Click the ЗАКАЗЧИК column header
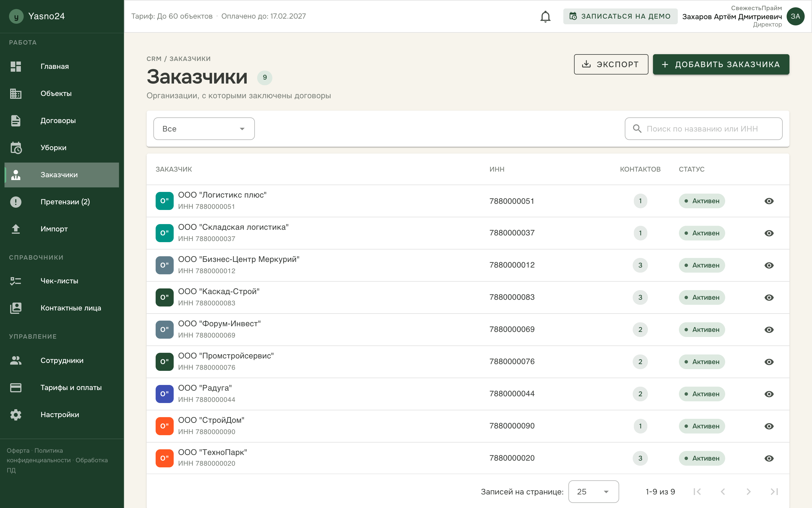This screenshot has height=508, width=812. (x=173, y=169)
